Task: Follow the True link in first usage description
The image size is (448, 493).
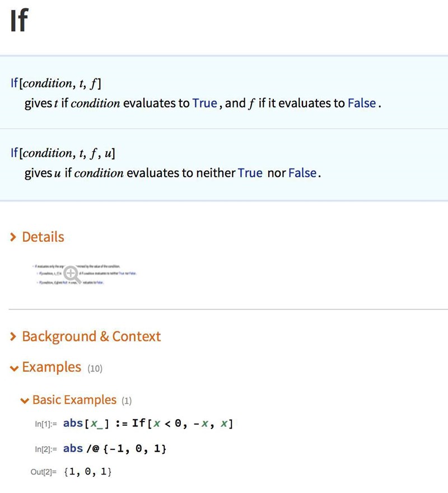Action: pyautogui.click(x=204, y=104)
